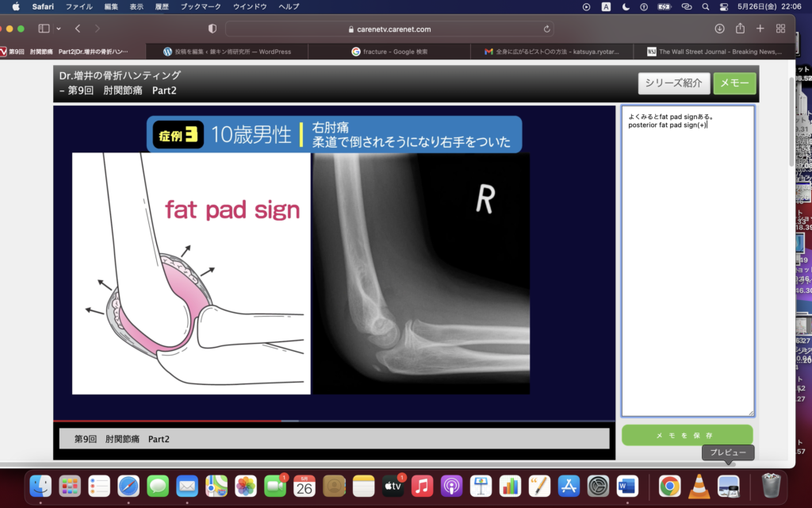The width and height of the screenshot is (812, 508).
Task: Go back to the previous page
Action: [x=78, y=29]
